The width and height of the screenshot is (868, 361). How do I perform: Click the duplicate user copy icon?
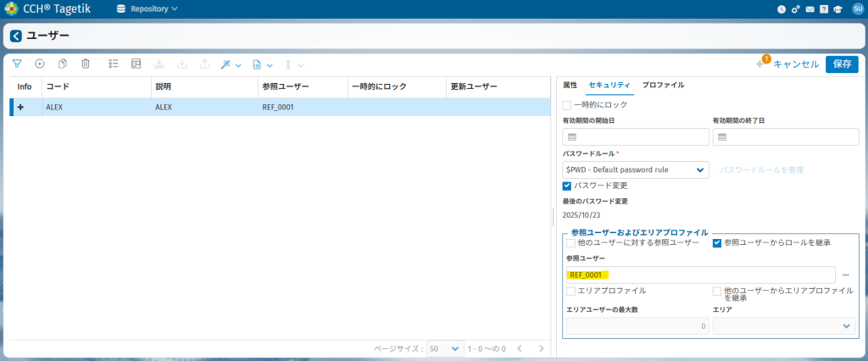click(63, 64)
